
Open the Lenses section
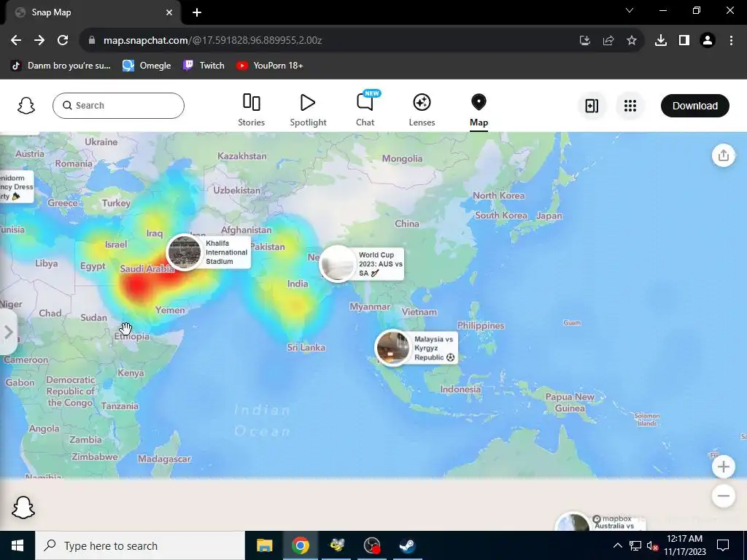[x=422, y=109]
